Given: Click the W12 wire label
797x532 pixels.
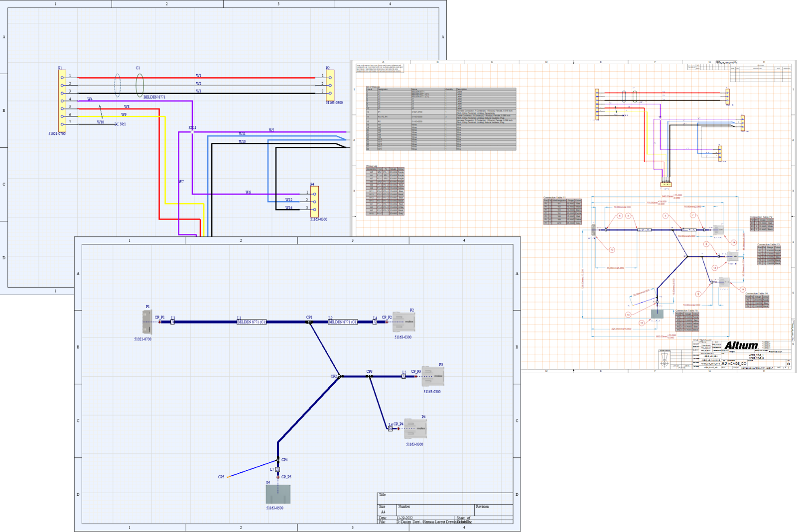Looking at the screenshot, I should coord(289,200).
